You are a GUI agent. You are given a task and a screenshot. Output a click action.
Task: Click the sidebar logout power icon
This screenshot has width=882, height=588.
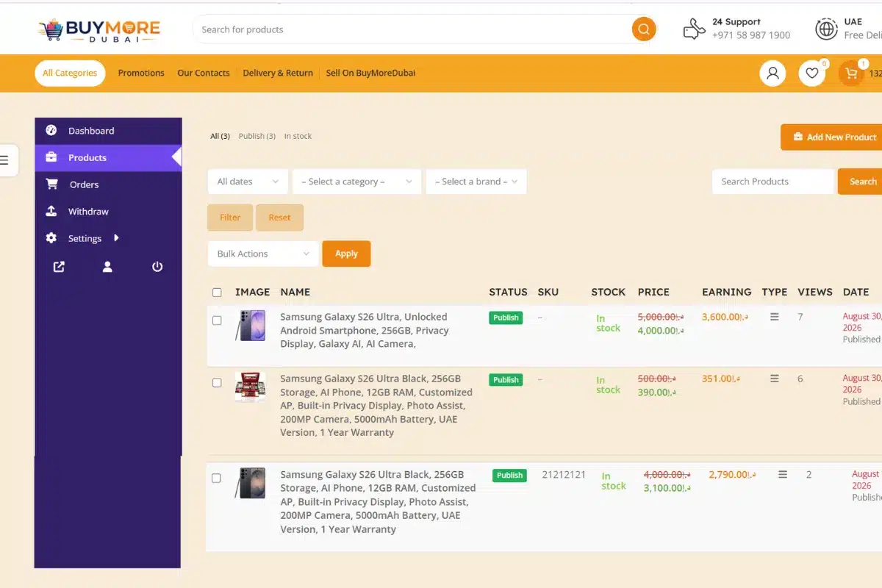coord(157,267)
